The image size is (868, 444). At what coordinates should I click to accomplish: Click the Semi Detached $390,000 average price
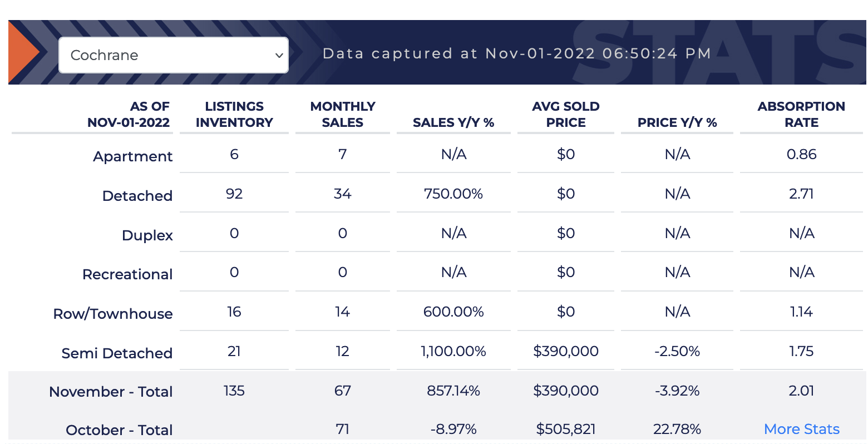click(566, 351)
